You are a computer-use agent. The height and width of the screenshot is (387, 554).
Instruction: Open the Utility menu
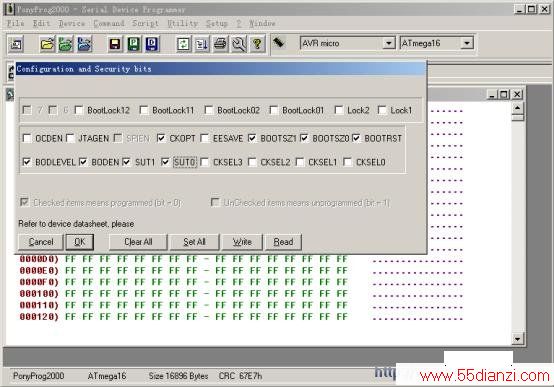[x=182, y=23]
